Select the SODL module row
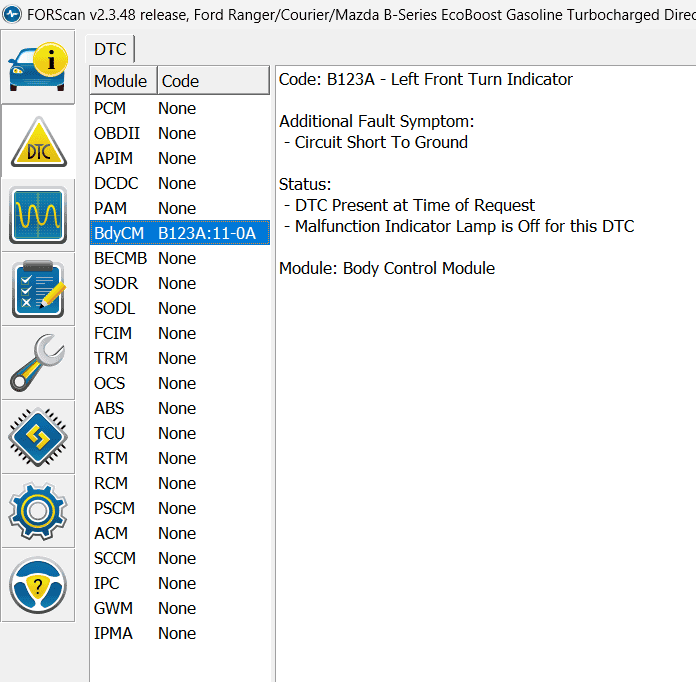This screenshot has height=682, width=696. tap(180, 308)
